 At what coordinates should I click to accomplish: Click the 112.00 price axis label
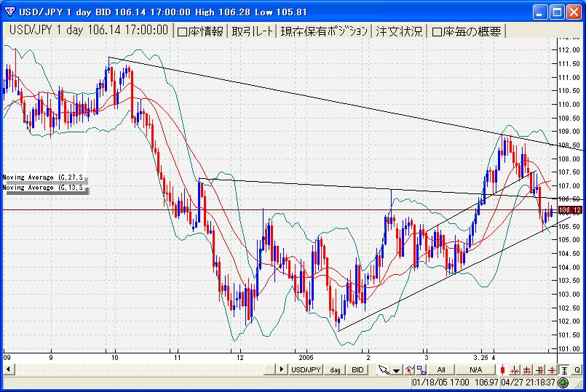pyautogui.click(x=569, y=50)
